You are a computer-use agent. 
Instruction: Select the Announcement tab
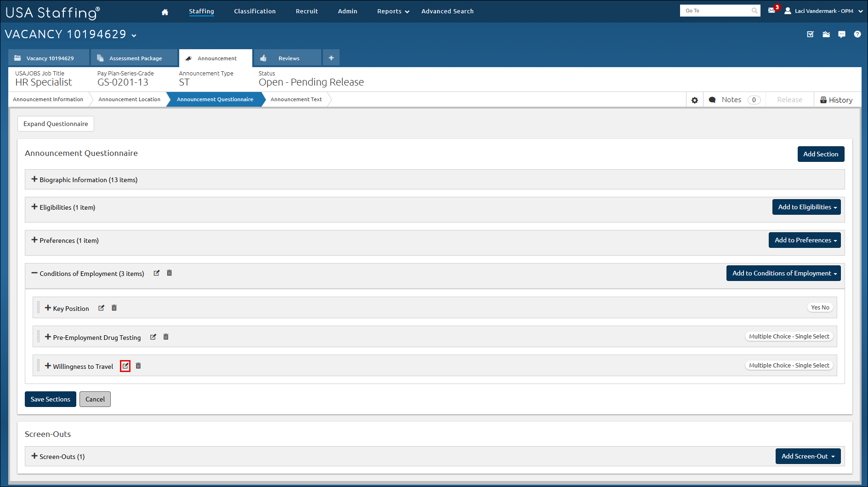(216, 58)
